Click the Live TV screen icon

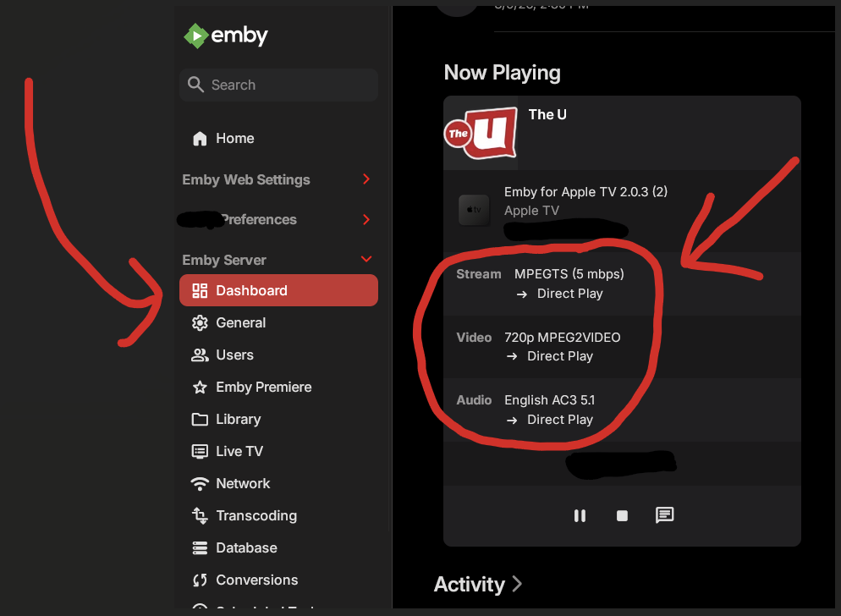tap(200, 452)
